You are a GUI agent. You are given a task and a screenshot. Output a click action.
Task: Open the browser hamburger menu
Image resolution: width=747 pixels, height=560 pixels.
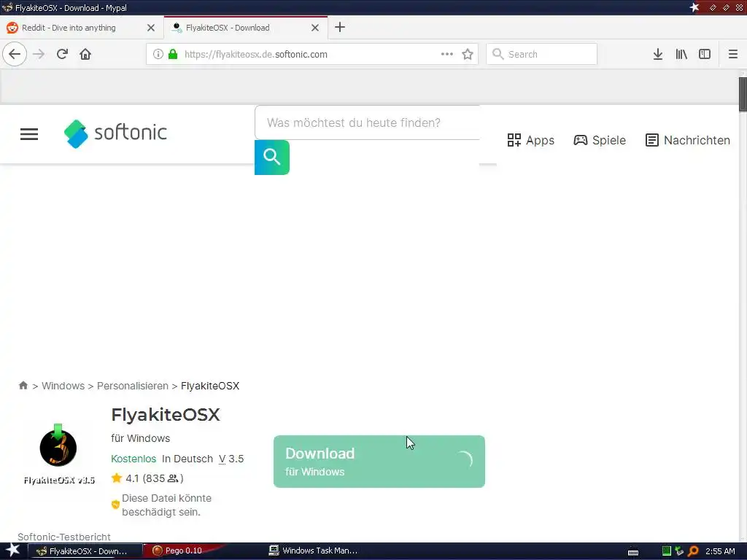click(x=732, y=54)
